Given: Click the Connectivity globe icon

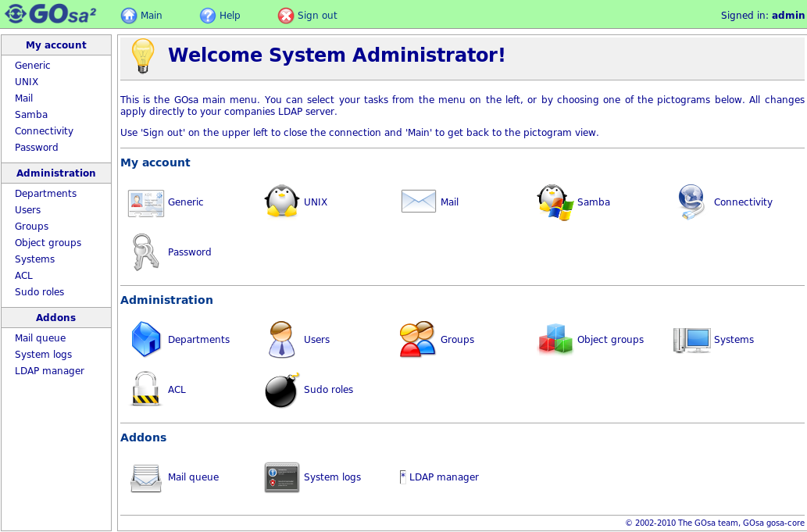Looking at the screenshot, I should click(x=691, y=202).
